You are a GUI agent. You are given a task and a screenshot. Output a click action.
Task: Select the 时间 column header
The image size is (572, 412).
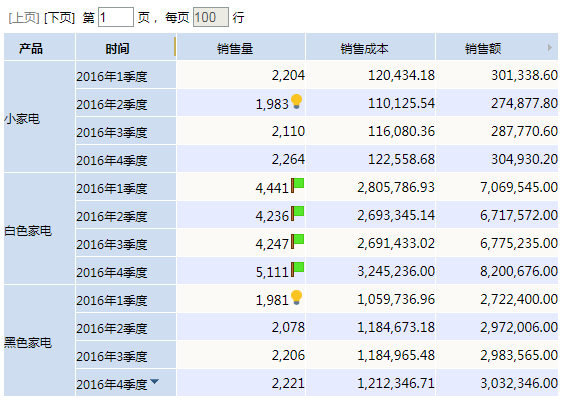coord(125,47)
